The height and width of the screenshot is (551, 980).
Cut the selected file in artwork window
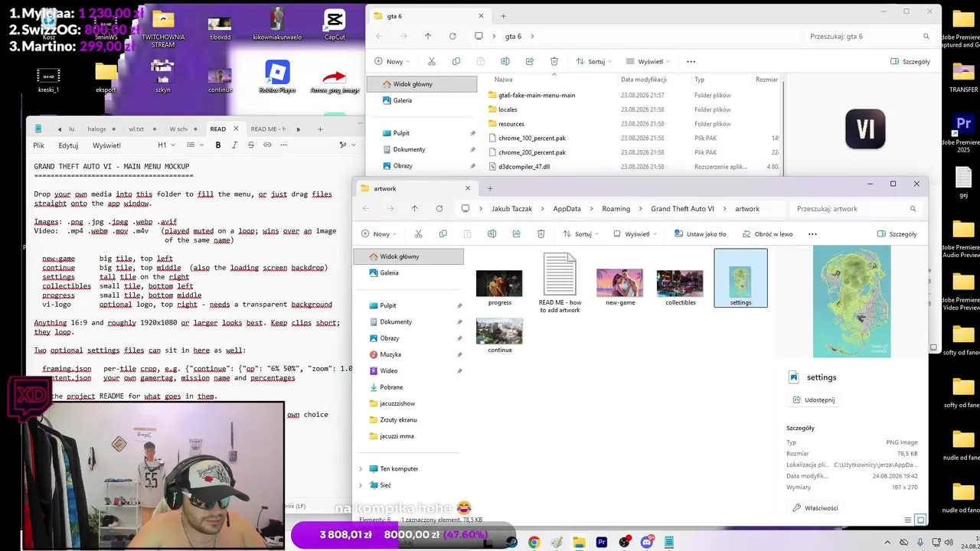[418, 233]
